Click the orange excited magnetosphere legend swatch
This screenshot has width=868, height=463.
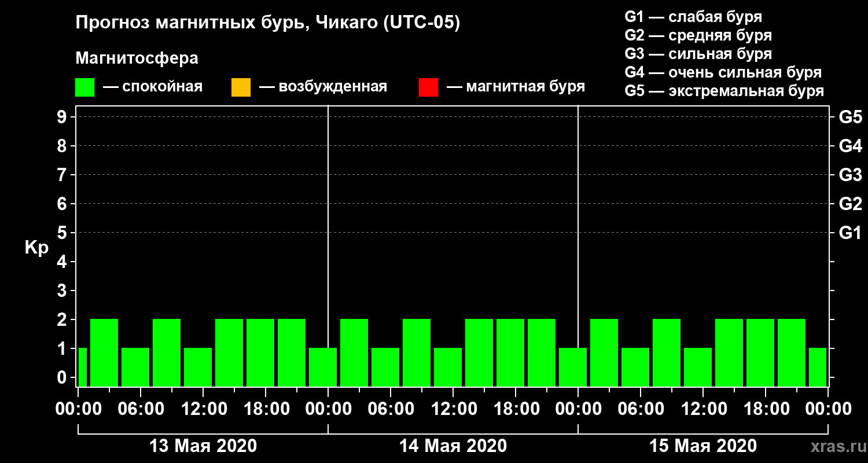pyautogui.click(x=241, y=87)
